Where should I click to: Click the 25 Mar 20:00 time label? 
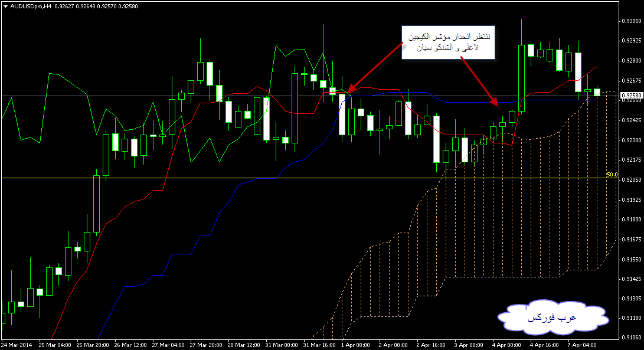(x=93, y=345)
